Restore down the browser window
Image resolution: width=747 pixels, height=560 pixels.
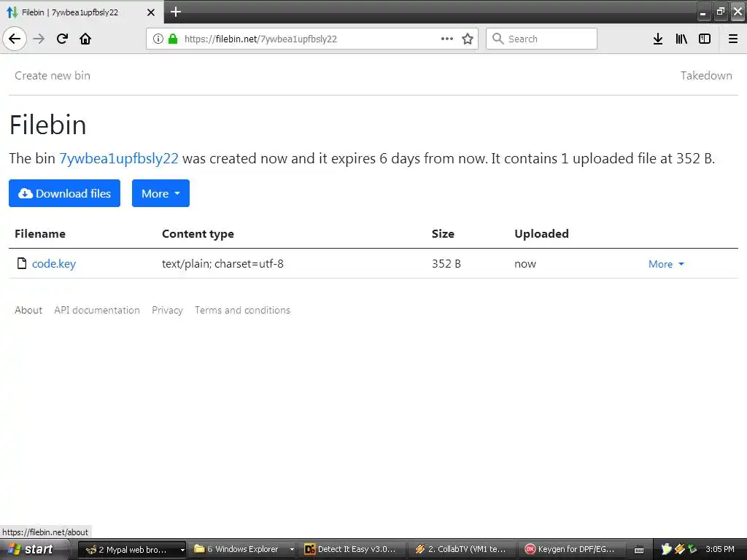pyautogui.click(x=720, y=12)
